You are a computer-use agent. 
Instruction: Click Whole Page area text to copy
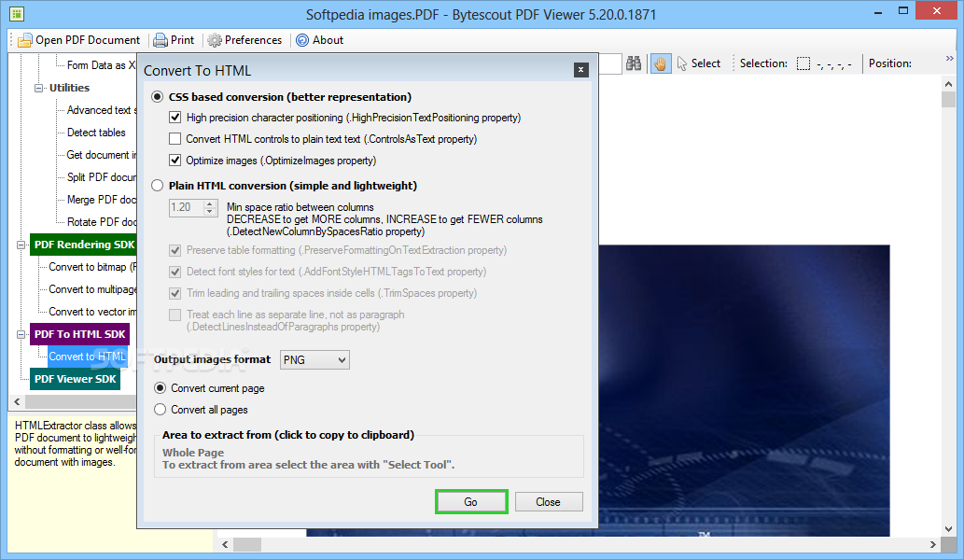(x=193, y=453)
